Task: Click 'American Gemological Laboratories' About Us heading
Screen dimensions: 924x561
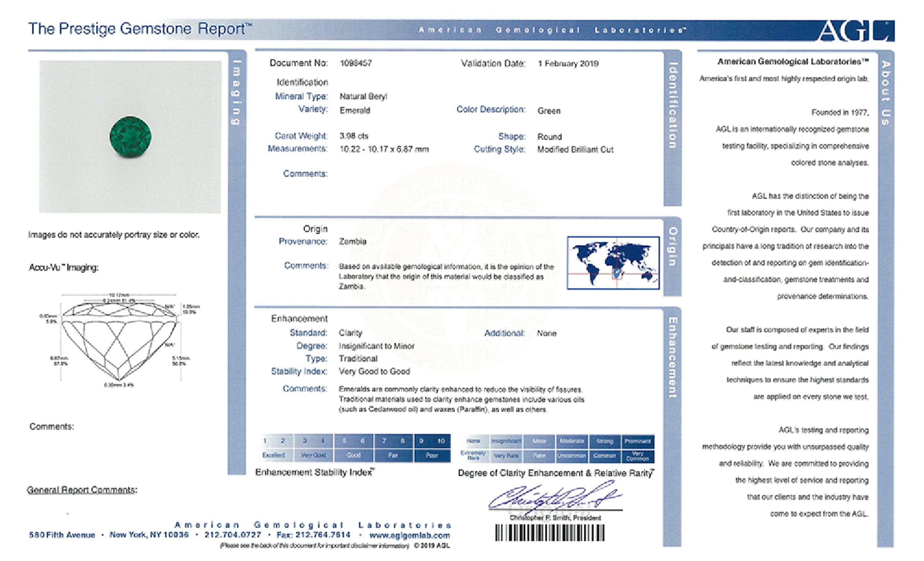Action: pyautogui.click(x=793, y=61)
